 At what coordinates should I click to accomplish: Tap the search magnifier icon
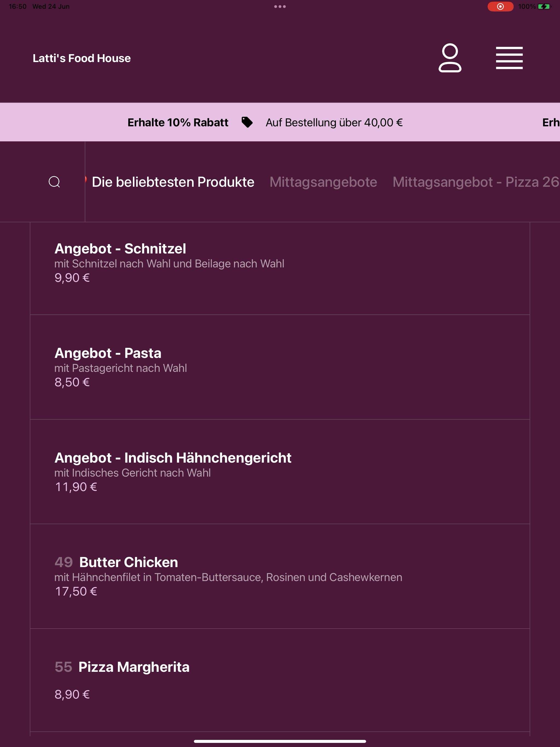coord(54,182)
